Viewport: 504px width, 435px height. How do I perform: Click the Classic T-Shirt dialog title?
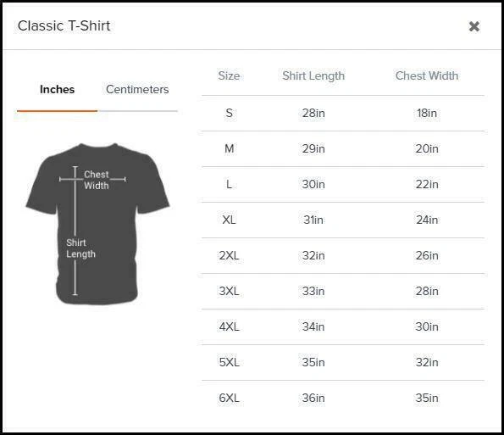64,25
